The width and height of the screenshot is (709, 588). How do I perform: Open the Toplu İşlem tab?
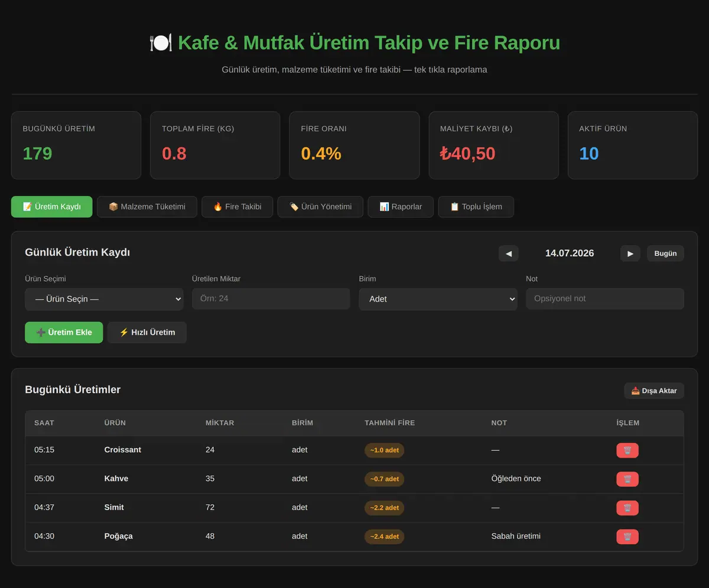pyautogui.click(x=476, y=207)
